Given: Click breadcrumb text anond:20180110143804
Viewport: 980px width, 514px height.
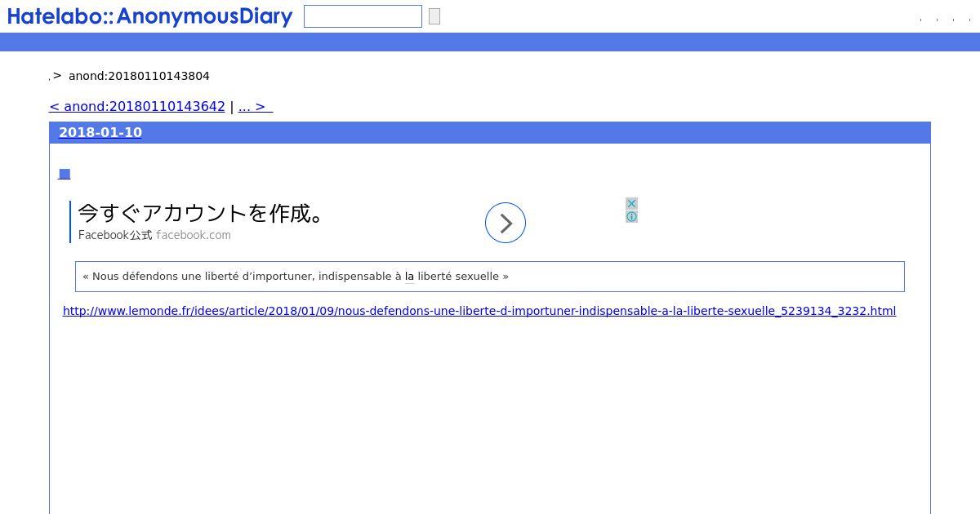Looking at the screenshot, I should tap(139, 76).
